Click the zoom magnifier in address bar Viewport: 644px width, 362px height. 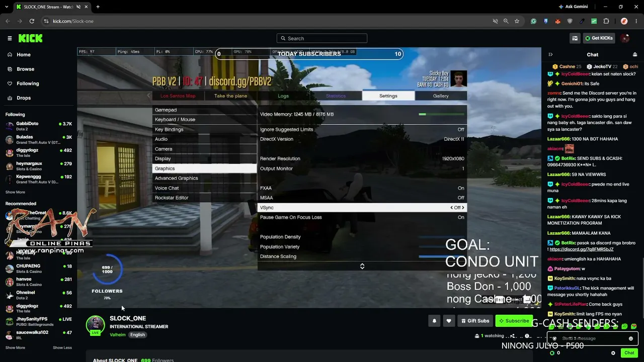click(x=506, y=21)
